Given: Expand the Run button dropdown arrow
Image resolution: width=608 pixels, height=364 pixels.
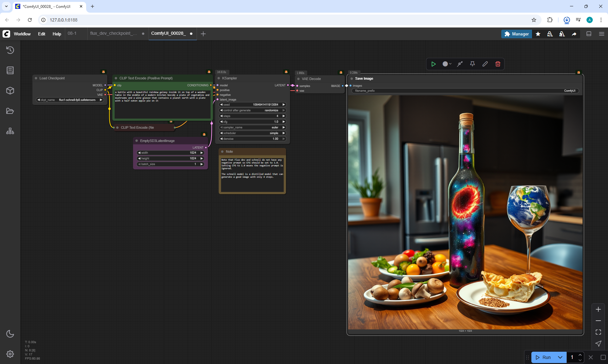Looking at the screenshot, I should click(560, 357).
